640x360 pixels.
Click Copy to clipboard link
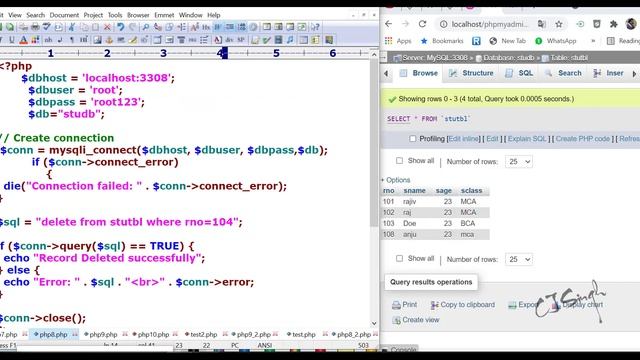[463, 305]
